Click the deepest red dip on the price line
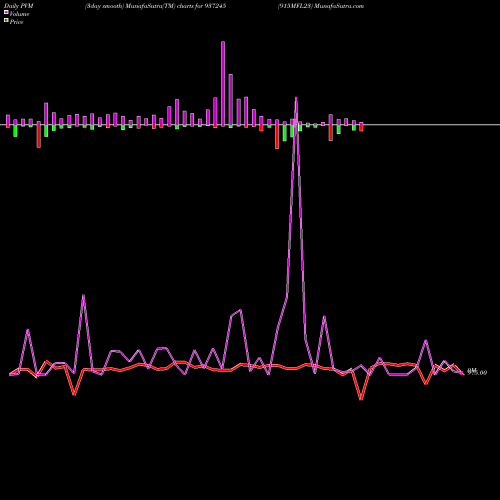500x500 pixels. [361, 399]
